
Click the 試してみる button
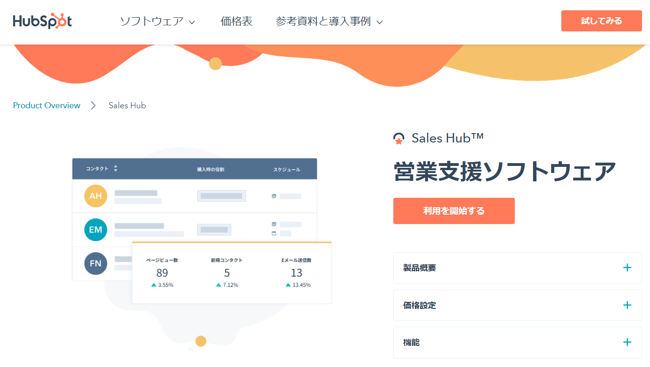pyautogui.click(x=601, y=21)
